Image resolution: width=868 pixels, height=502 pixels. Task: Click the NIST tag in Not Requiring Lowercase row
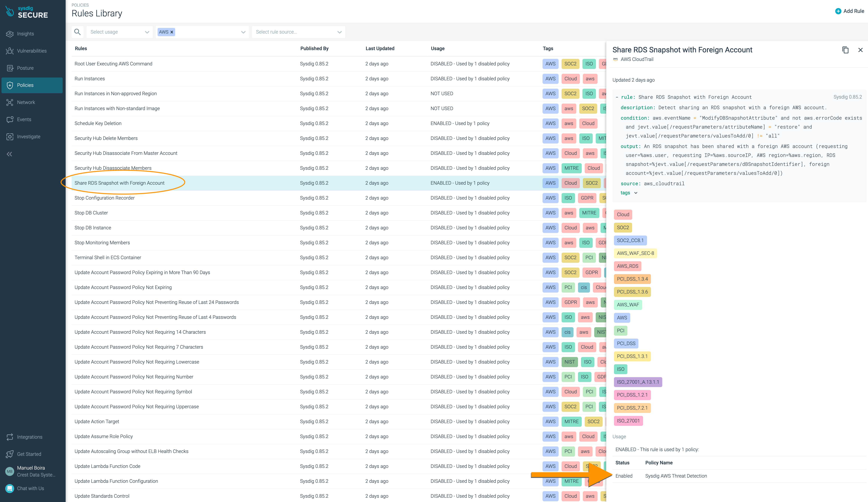[569, 362]
